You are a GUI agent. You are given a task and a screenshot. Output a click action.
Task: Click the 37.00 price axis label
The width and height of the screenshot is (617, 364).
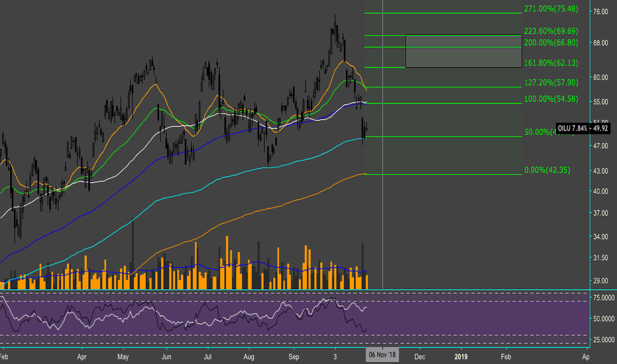tap(600, 213)
